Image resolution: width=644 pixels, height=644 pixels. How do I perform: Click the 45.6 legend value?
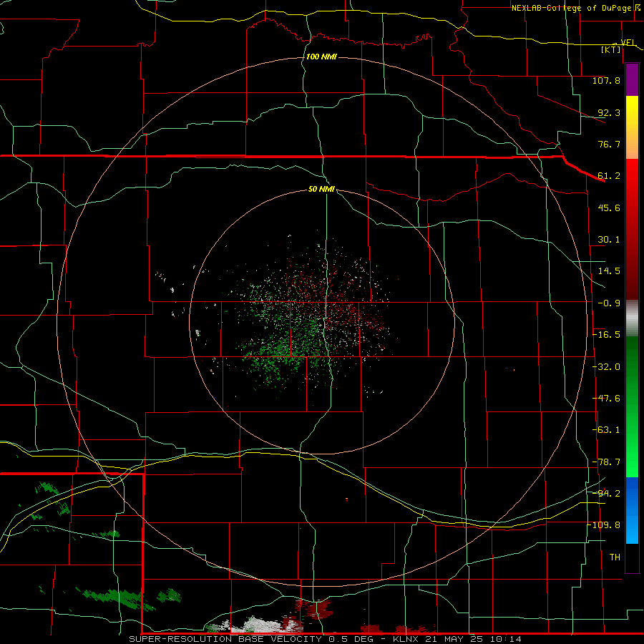pos(609,208)
